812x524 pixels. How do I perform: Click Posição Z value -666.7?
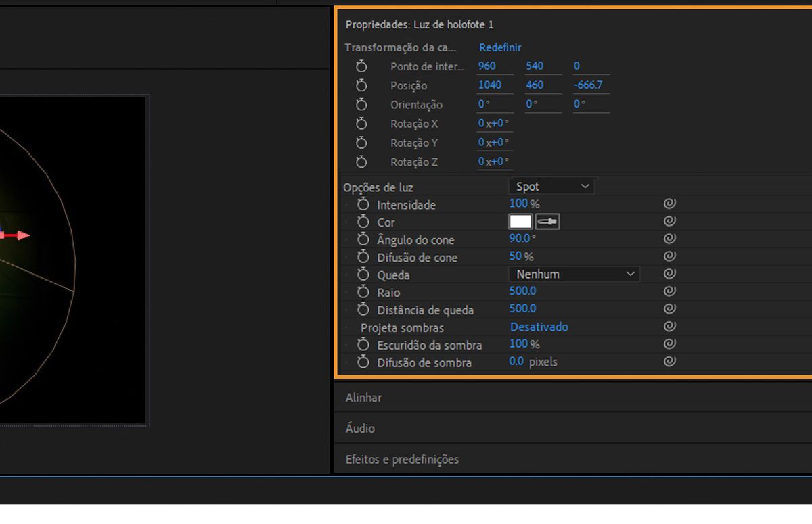click(x=587, y=85)
